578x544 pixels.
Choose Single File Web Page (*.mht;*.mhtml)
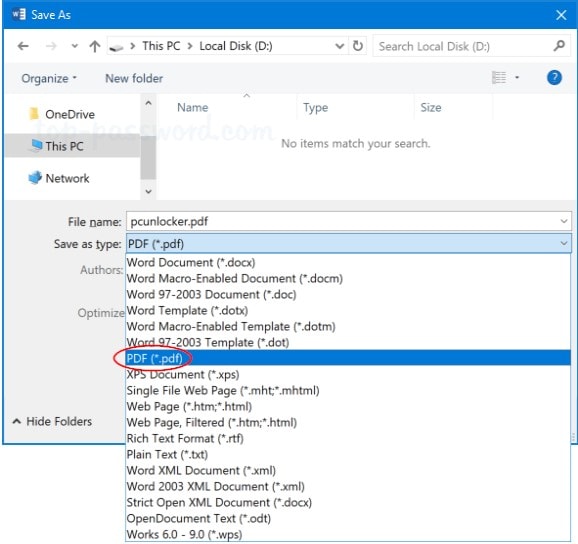(x=348, y=391)
